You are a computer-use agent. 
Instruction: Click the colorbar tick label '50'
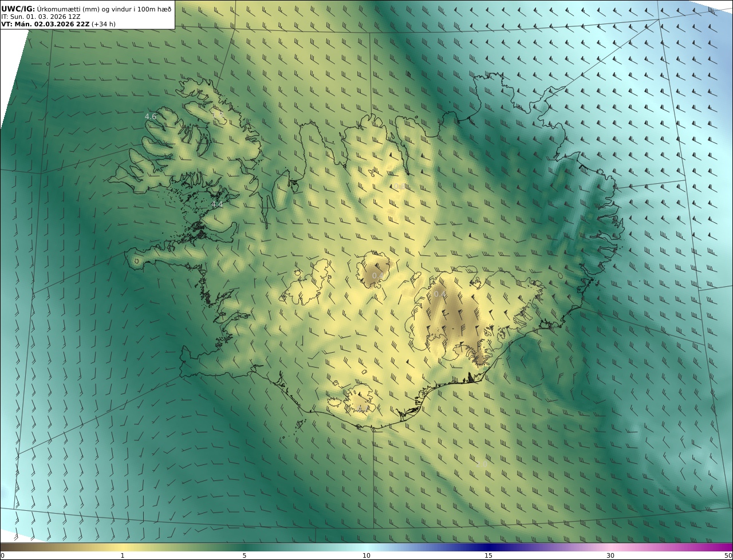(x=728, y=555)
